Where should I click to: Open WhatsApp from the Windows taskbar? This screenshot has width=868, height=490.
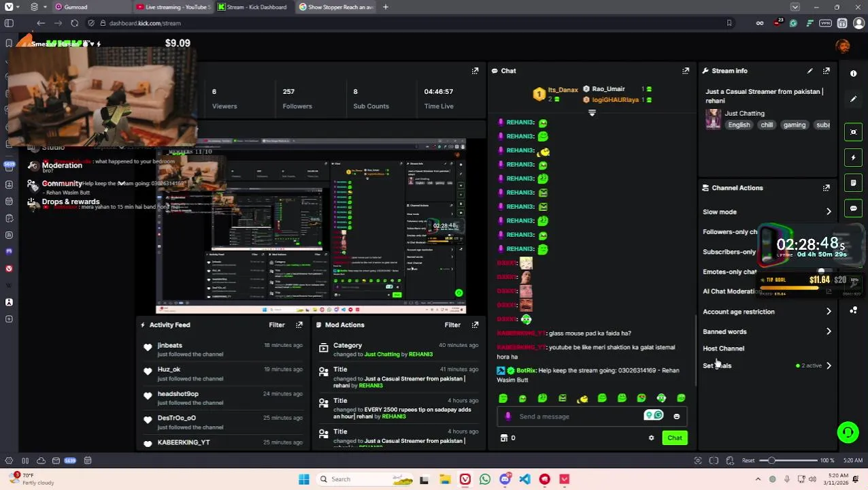click(484, 479)
